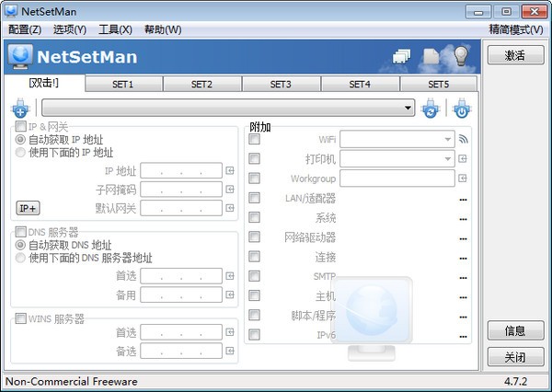Click the icon beside the IP 地址 field
The image size is (552, 392).
pyautogui.click(x=230, y=170)
